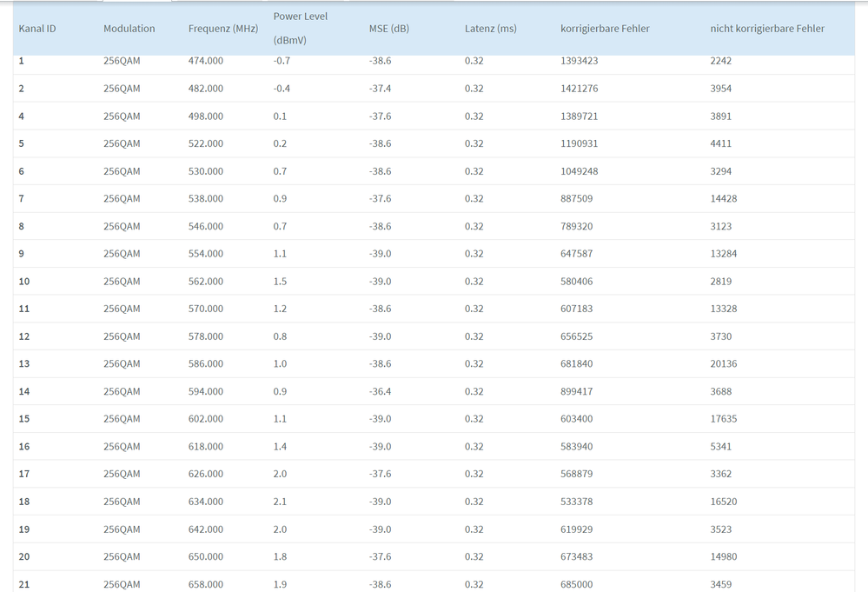The height and width of the screenshot is (592, 868).
Task: Click the Power Level (dBmV) header
Action: click(301, 28)
